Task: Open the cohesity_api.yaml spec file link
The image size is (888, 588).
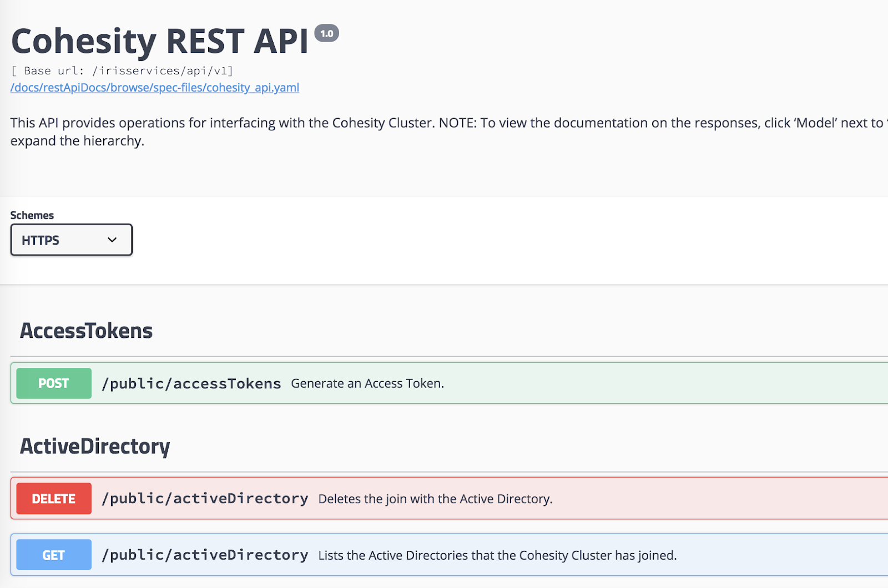Action: pyautogui.click(x=154, y=87)
